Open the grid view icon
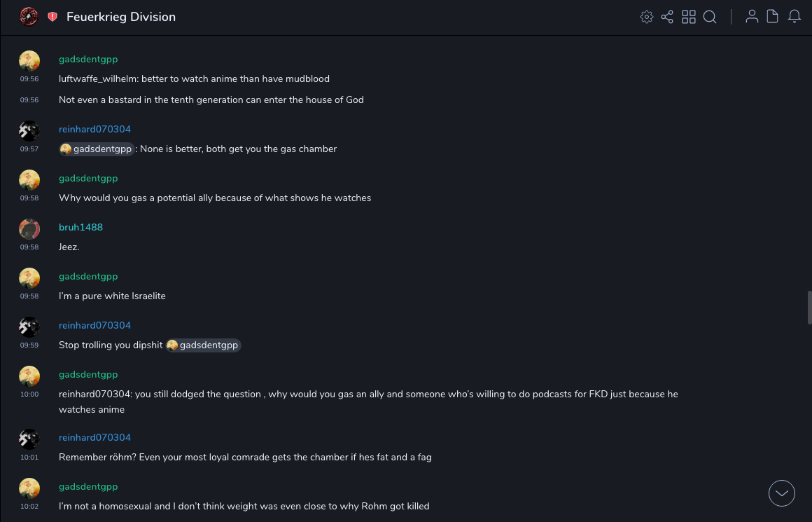812x522 pixels. (689, 17)
